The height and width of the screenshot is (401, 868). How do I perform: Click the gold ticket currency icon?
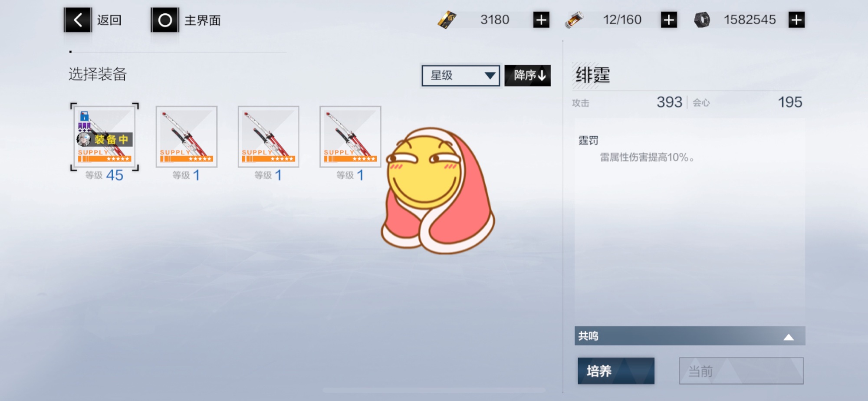[447, 20]
